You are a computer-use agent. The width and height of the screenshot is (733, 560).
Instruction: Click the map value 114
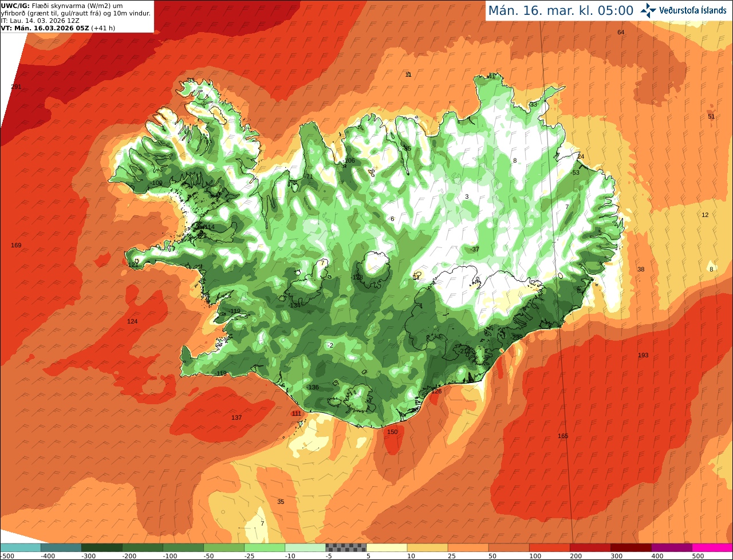pyautogui.click(x=210, y=227)
